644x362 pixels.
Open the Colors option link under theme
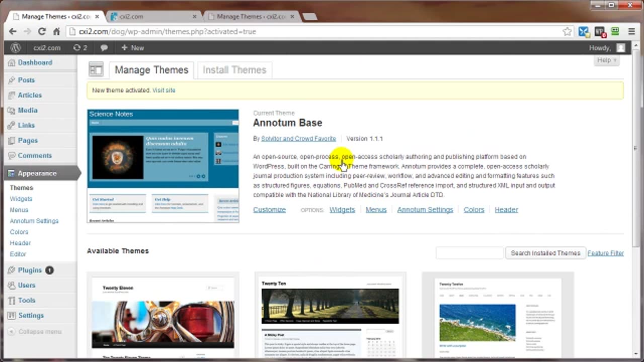(474, 210)
